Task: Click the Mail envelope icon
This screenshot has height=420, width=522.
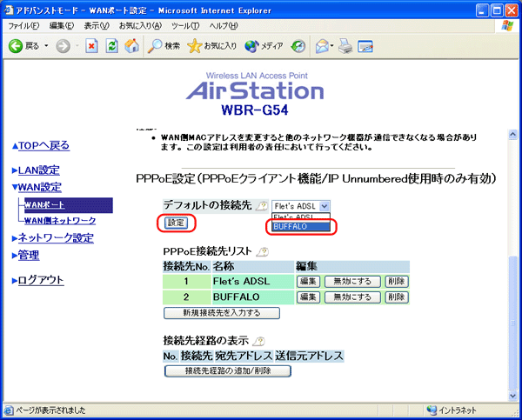Action: (x=322, y=46)
